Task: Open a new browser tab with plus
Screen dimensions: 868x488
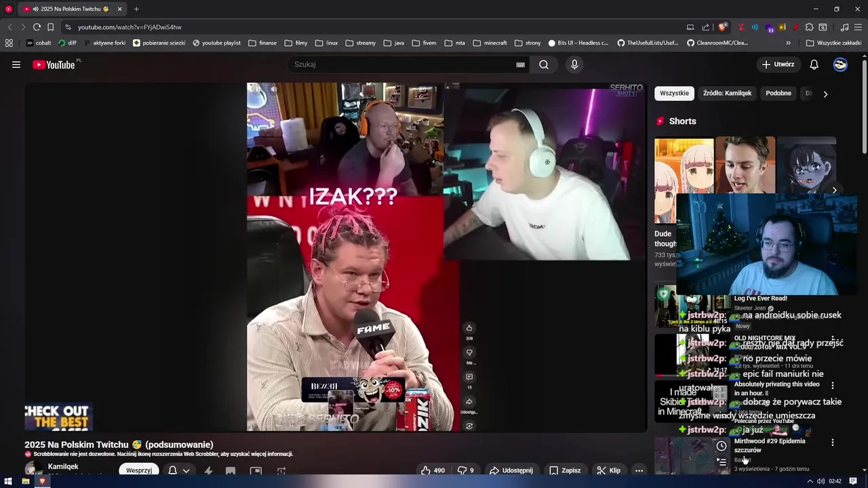Action: click(136, 9)
